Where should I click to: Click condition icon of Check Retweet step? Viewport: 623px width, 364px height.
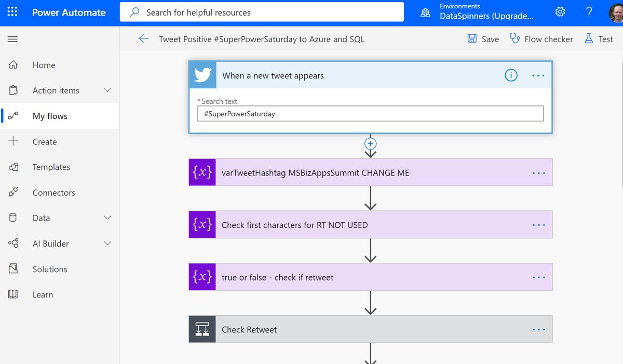tap(202, 329)
